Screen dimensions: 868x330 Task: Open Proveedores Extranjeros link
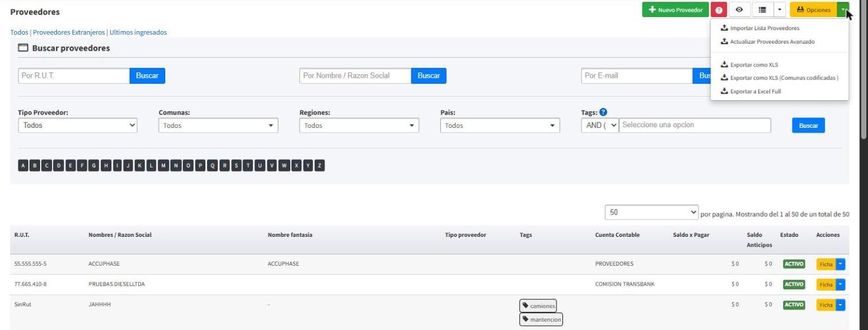pyautogui.click(x=69, y=32)
